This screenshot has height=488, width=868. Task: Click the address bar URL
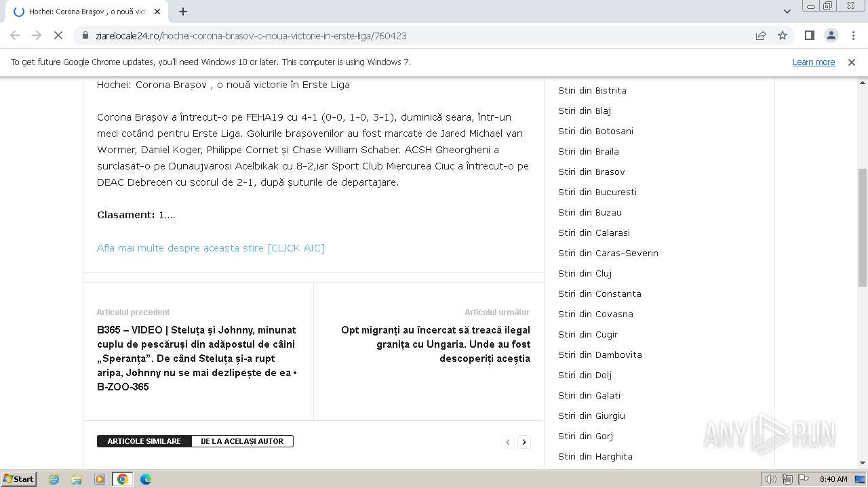coord(251,35)
